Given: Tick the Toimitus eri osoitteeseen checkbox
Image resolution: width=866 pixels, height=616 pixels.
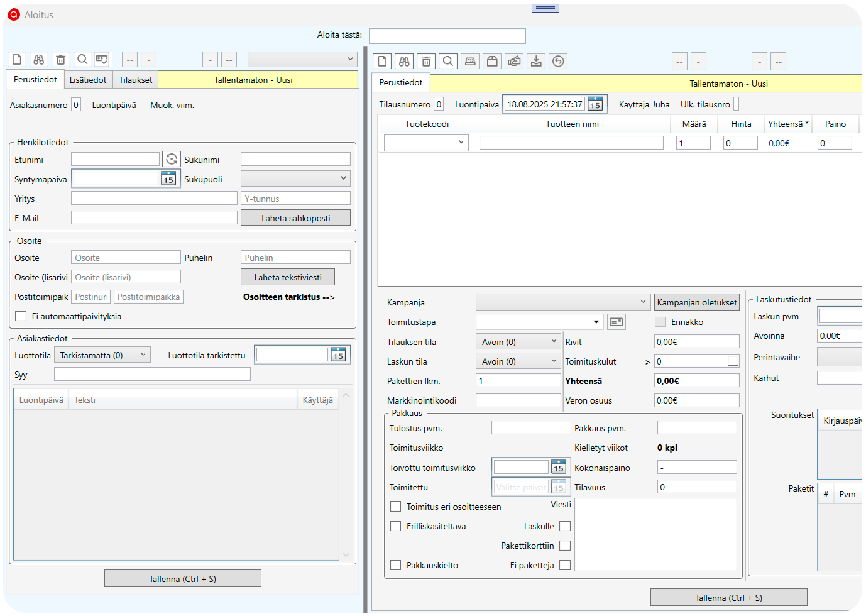Looking at the screenshot, I should coord(396,507).
